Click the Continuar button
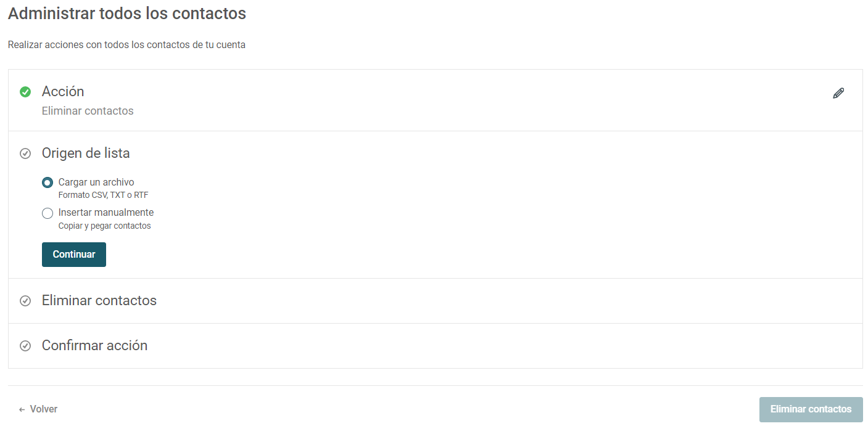This screenshot has width=868, height=426. coord(74,255)
